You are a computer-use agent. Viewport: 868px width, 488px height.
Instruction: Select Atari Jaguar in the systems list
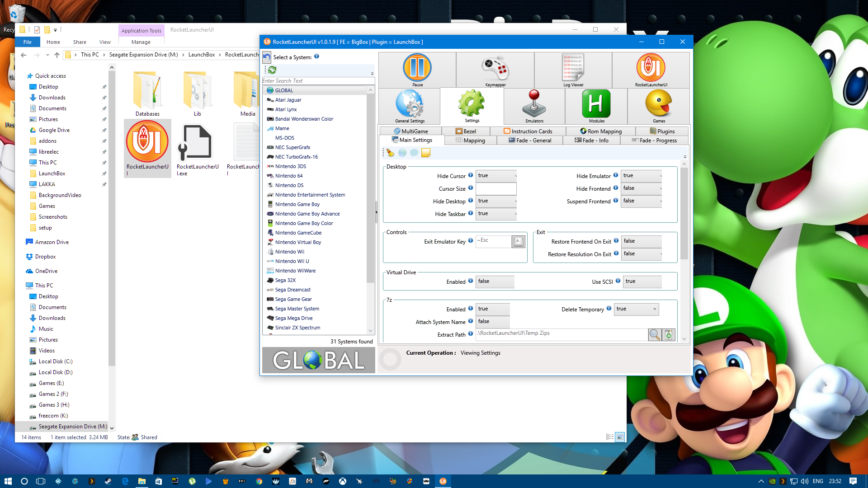pyautogui.click(x=288, y=100)
